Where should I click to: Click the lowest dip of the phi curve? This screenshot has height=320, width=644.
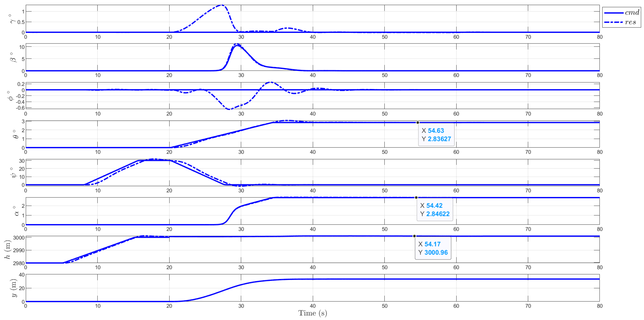[x=229, y=109]
